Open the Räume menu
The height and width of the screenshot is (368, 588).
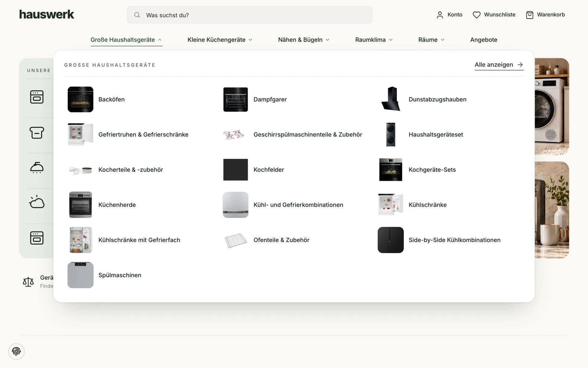pyautogui.click(x=431, y=40)
